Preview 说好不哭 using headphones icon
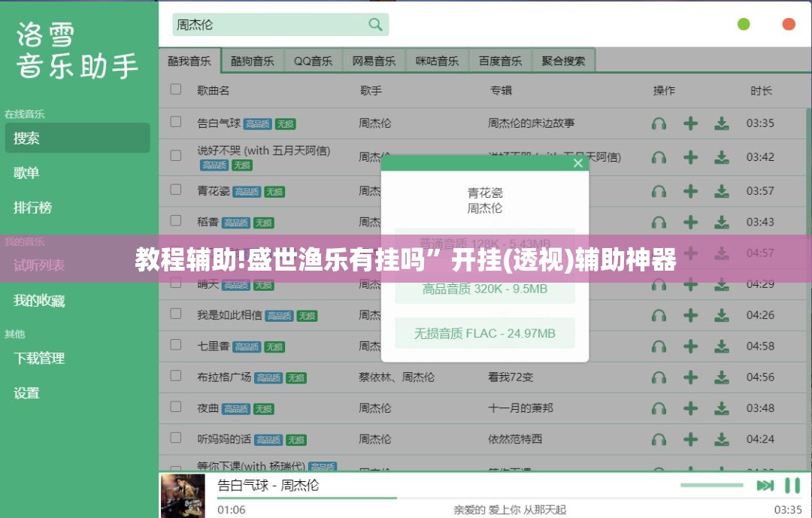Screen dimensions: 812x518 pyautogui.click(x=659, y=157)
